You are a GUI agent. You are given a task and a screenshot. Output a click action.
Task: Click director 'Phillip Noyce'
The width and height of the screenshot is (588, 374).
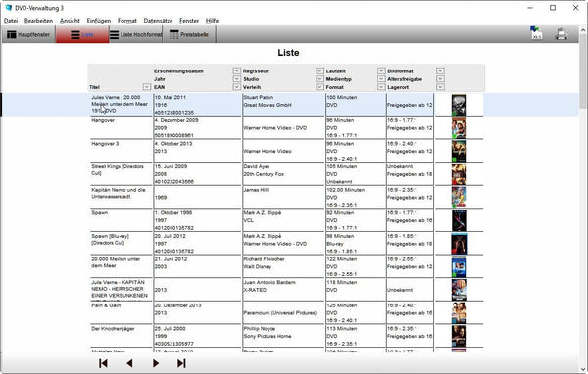click(x=260, y=329)
